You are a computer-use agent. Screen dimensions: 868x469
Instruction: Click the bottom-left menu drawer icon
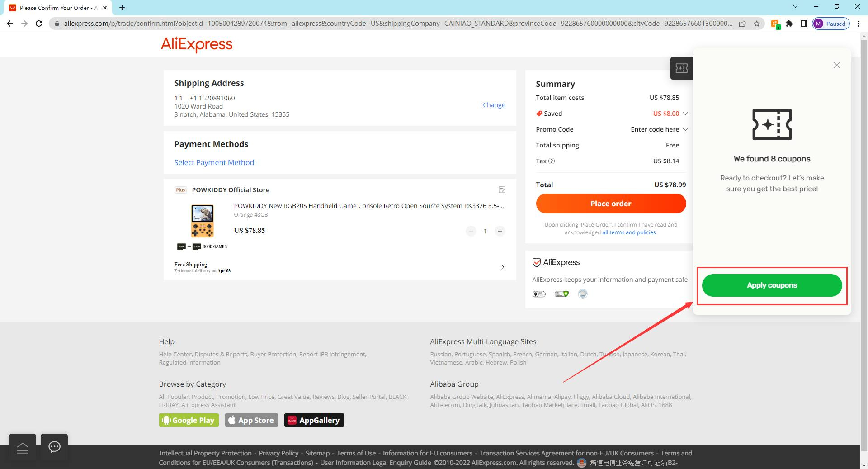pos(23,447)
